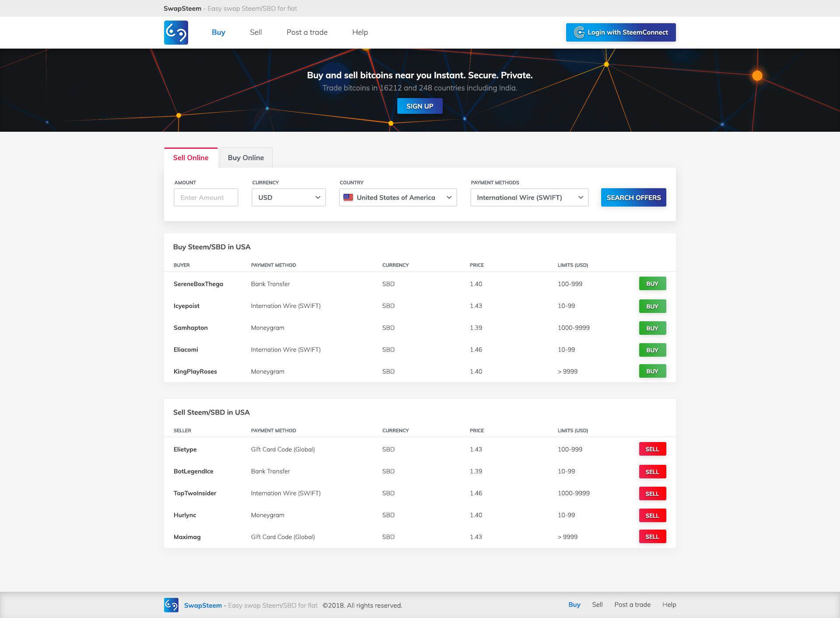The image size is (840, 618).
Task: Click BUY on the Samhapton Moneygram offer
Action: tap(652, 328)
